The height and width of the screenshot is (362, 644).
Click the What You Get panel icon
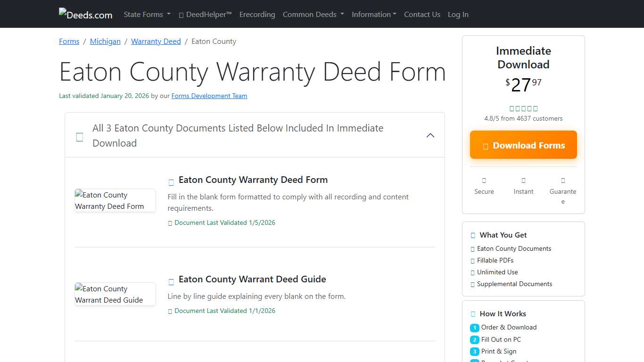pyautogui.click(x=472, y=235)
